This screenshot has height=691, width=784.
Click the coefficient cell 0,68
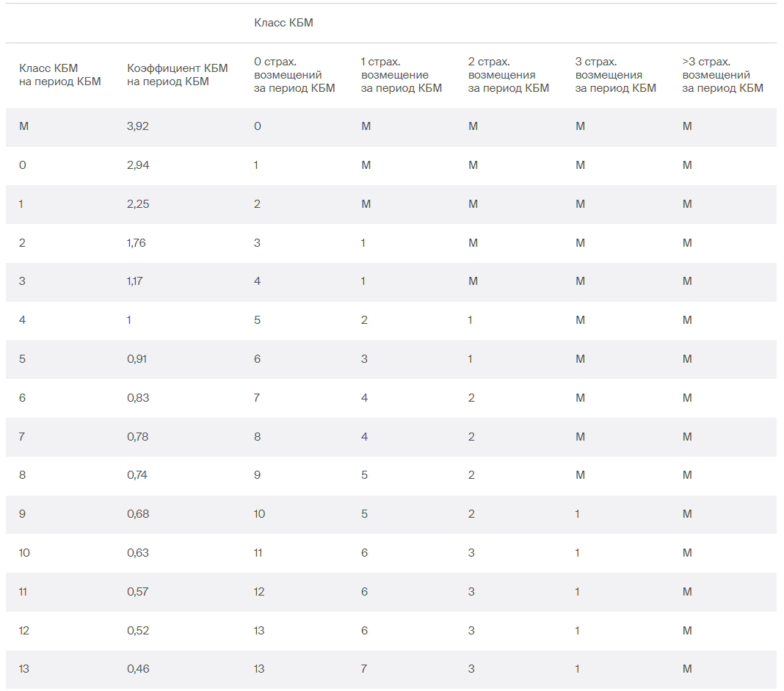point(138,514)
